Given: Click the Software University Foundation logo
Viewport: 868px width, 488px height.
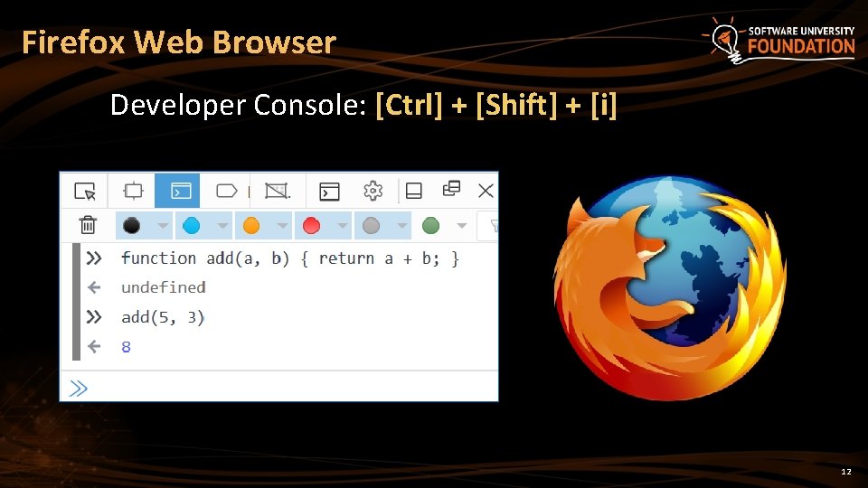Looking at the screenshot, I should click(x=780, y=40).
